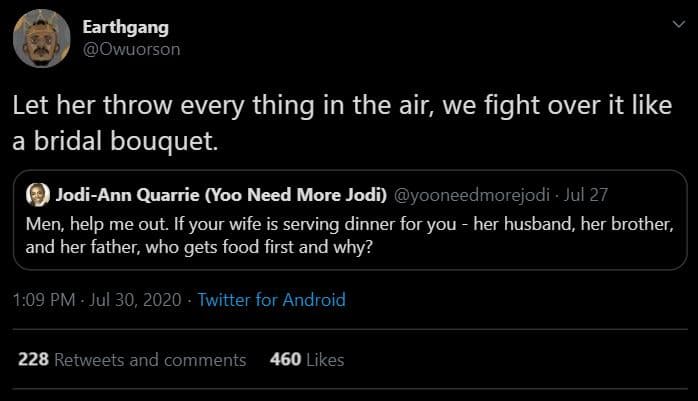Click the 460 like count number
Image resolution: width=698 pixels, height=401 pixels.
[x=286, y=359]
